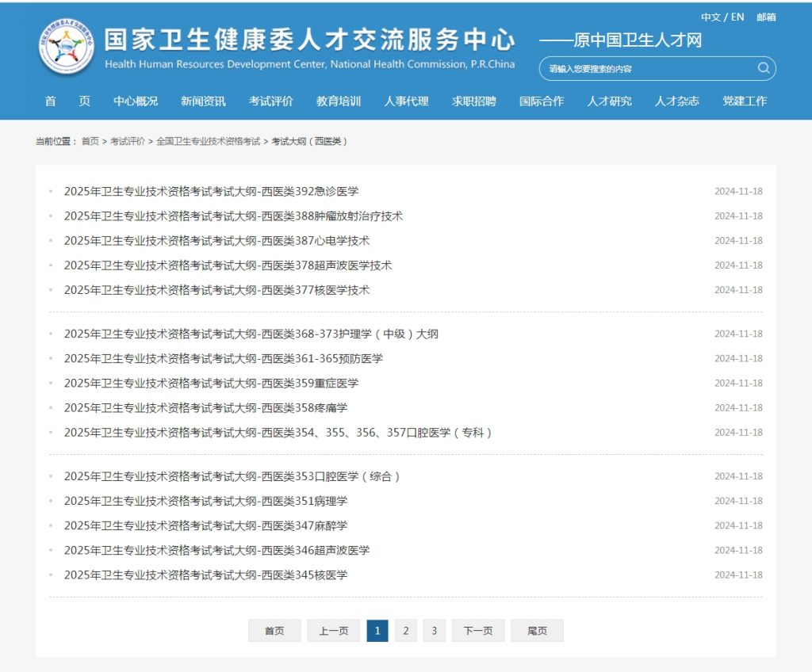Open the 人事代理 menu item
The width and height of the screenshot is (812, 672).
pos(406,101)
